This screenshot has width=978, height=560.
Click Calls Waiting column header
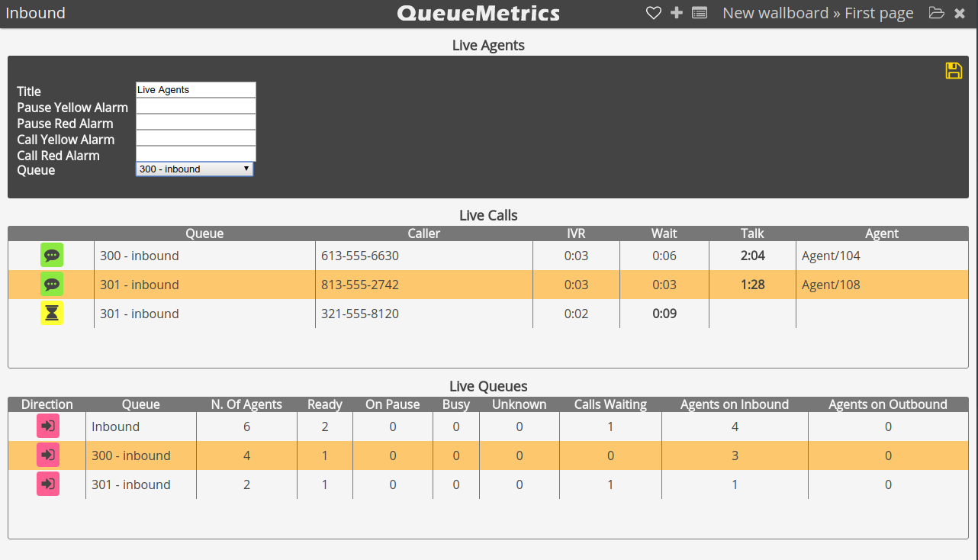(610, 404)
